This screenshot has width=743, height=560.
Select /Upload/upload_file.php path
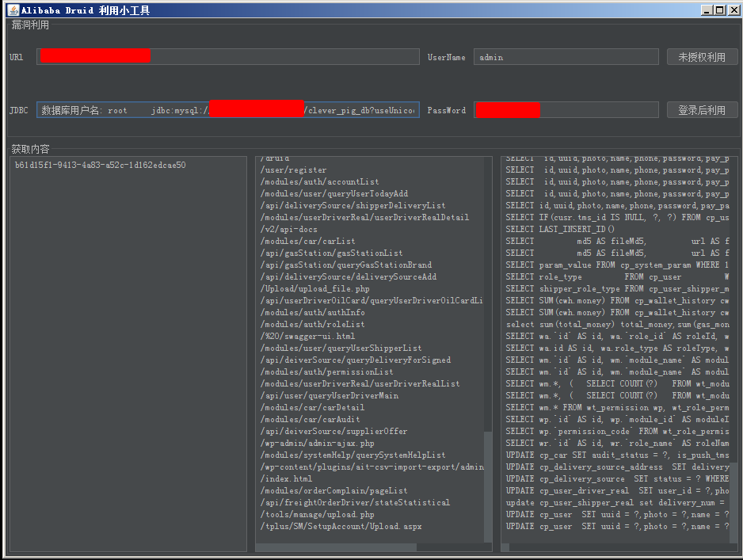[x=314, y=288]
